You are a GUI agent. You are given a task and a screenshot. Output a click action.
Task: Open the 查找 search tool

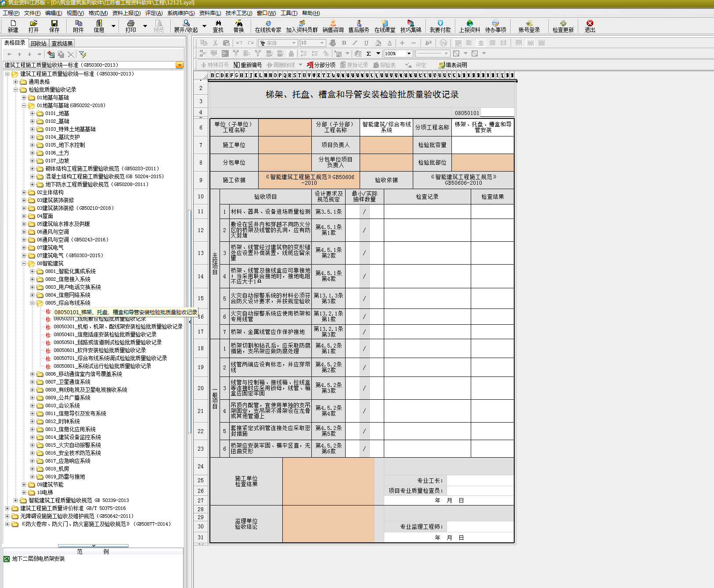coord(218,26)
